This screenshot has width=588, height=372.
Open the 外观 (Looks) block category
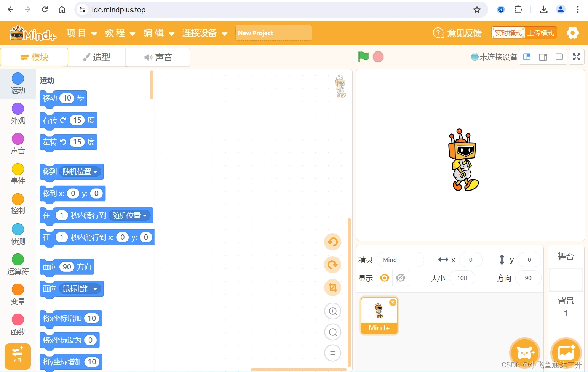tap(18, 113)
